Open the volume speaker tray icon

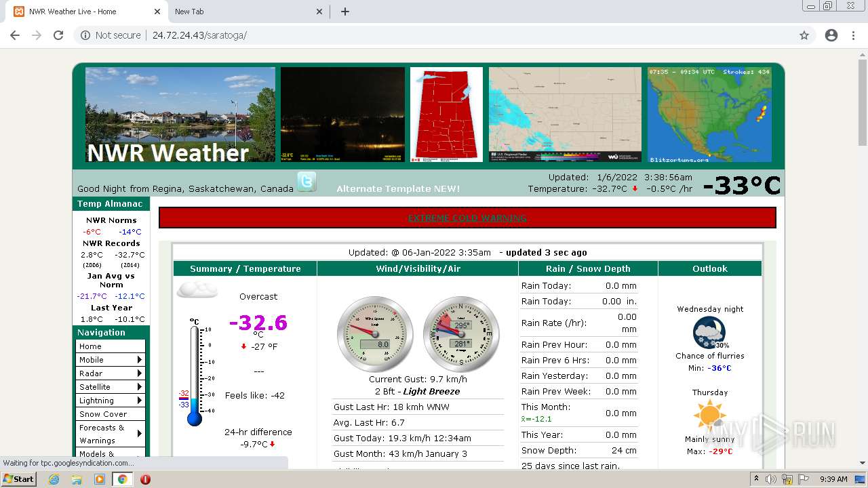(x=771, y=479)
